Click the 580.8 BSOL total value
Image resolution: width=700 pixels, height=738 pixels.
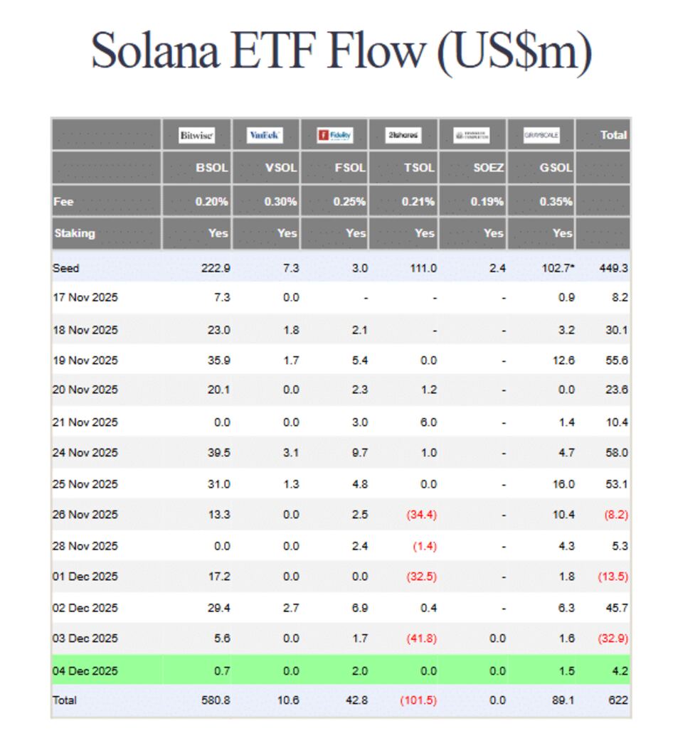215,700
